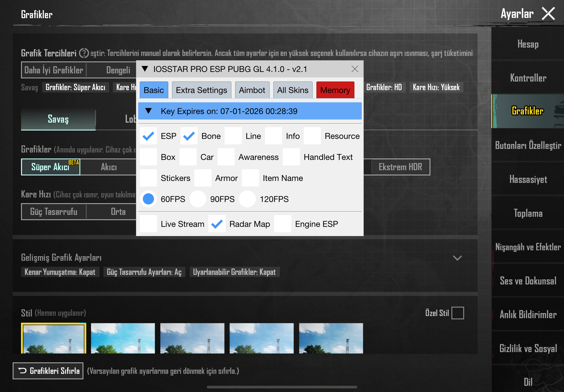Screen dimensions: 564x392
Task: Click the "Güç Tasarrufu Ayarları: Aç" tag
Action: point(144,272)
